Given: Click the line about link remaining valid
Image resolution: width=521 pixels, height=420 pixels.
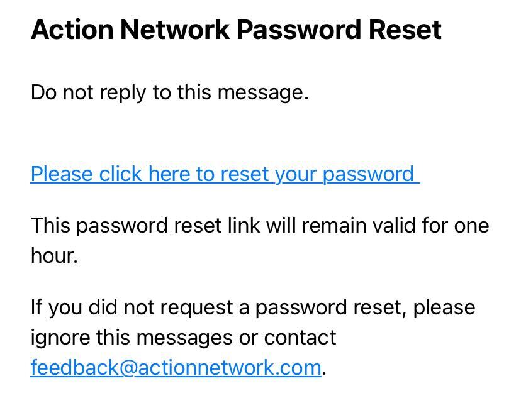Looking at the screenshot, I should [260, 226].
